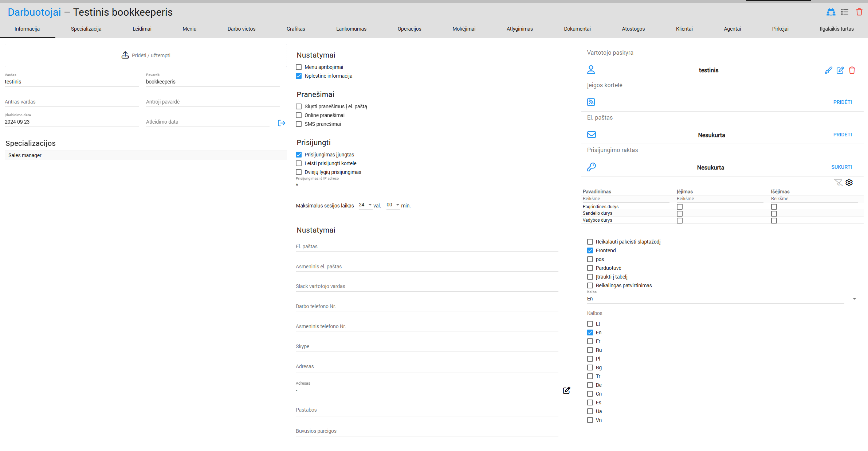Click the Darbuotojai breadcrumb link

[34, 12]
